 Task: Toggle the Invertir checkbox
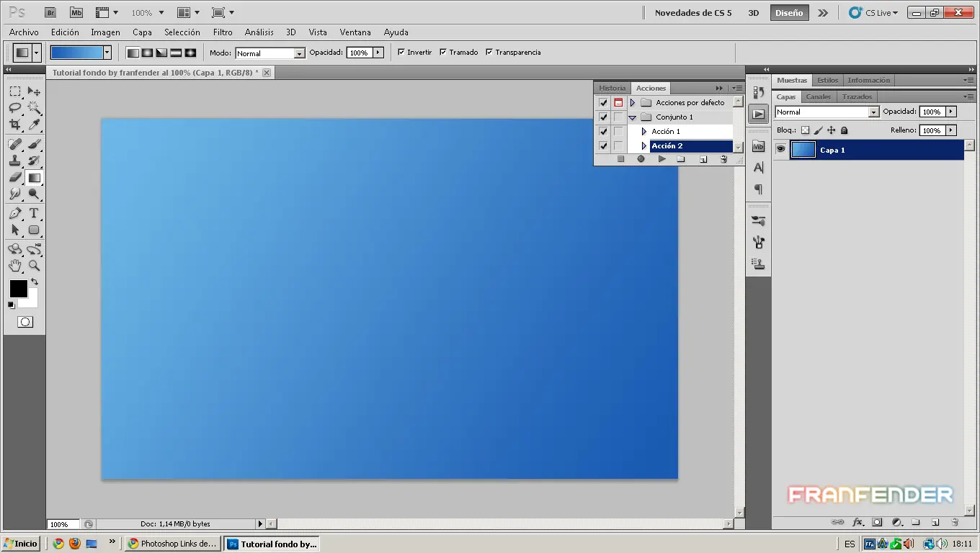coord(401,52)
